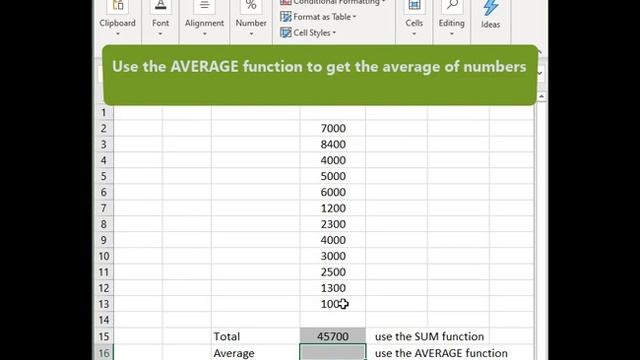Open the Cells group icon

click(414, 6)
